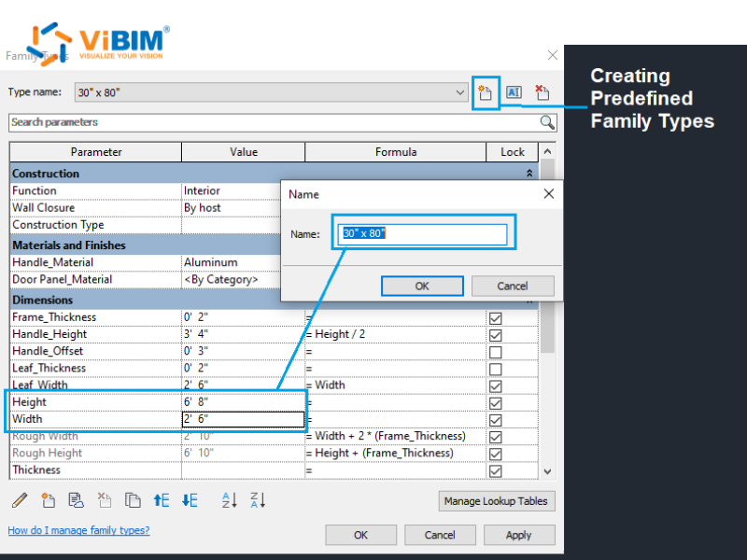Image resolution: width=747 pixels, height=560 pixels.
Task: Click the New Parameter icon in bottom toolbar
Action: coord(48,500)
